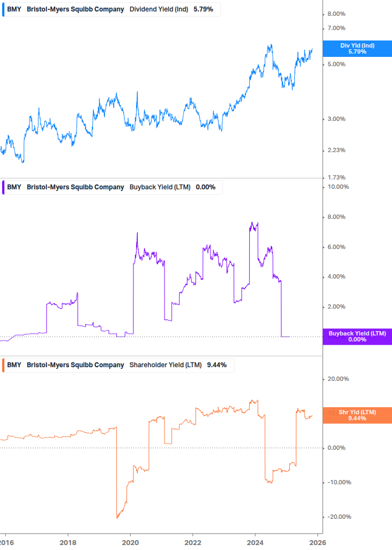Click the 2018 label on the time axis
This screenshot has width=392, height=550.
pos(68,543)
